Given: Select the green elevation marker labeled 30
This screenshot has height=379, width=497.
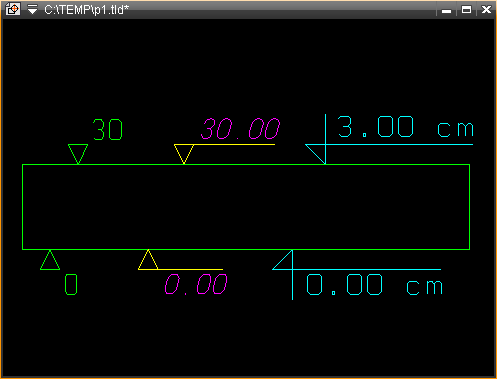Looking at the screenshot, I should 78,154.
